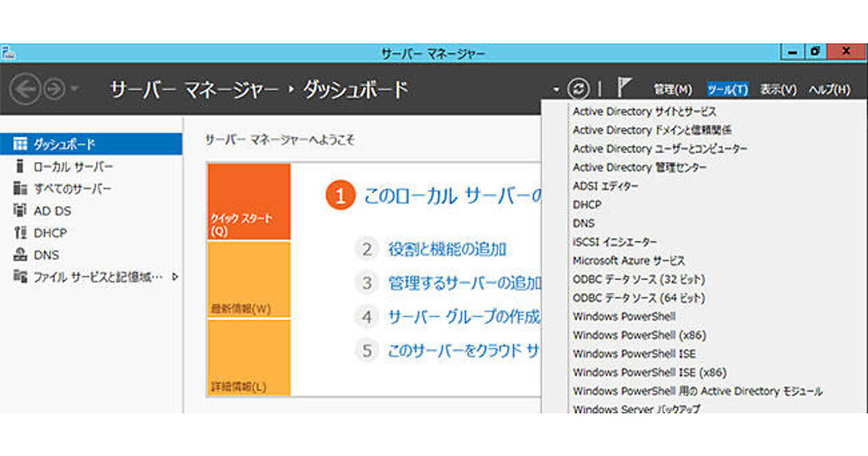Open the 表示(V) menu
Viewport: 868px width, 456px height.
[778, 90]
